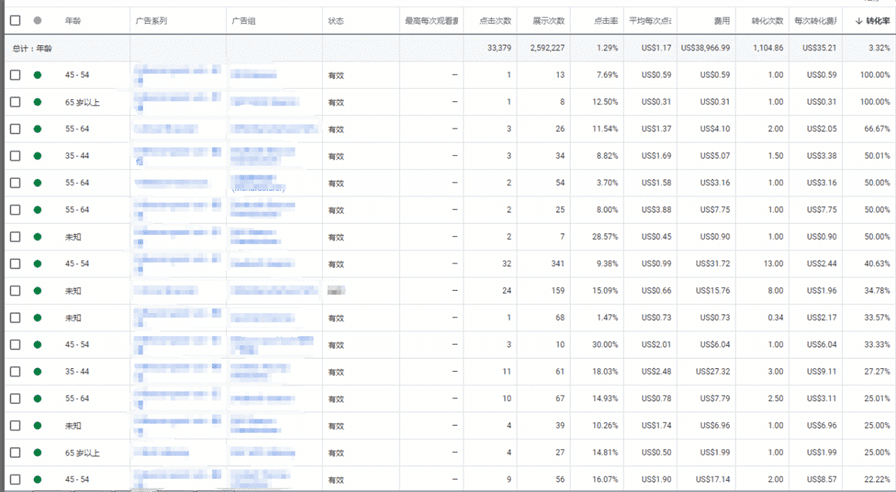Click the 有效 status cell in the 27.27% row
Image resolution: width=896 pixels, height=492 pixels.
(x=336, y=372)
